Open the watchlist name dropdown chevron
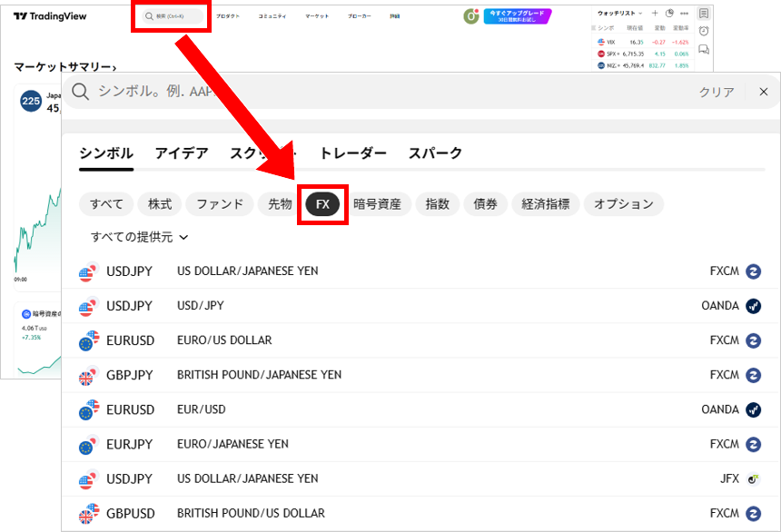This screenshot has width=781, height=532. [640, 13]
